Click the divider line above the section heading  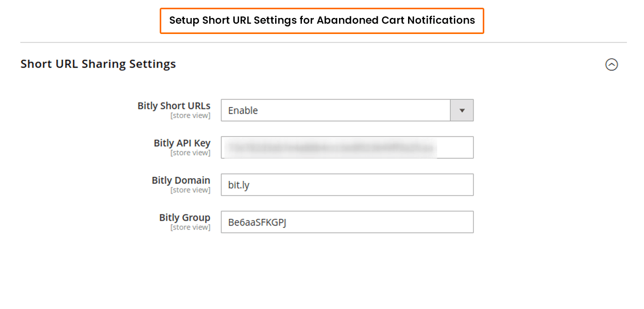tap(324, 42)
